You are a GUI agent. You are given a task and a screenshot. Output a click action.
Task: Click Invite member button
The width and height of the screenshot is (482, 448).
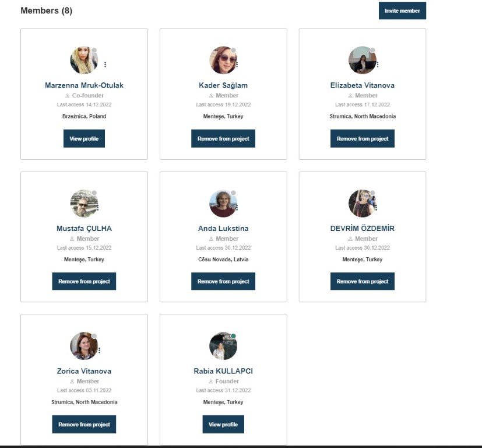click(402, 10)
